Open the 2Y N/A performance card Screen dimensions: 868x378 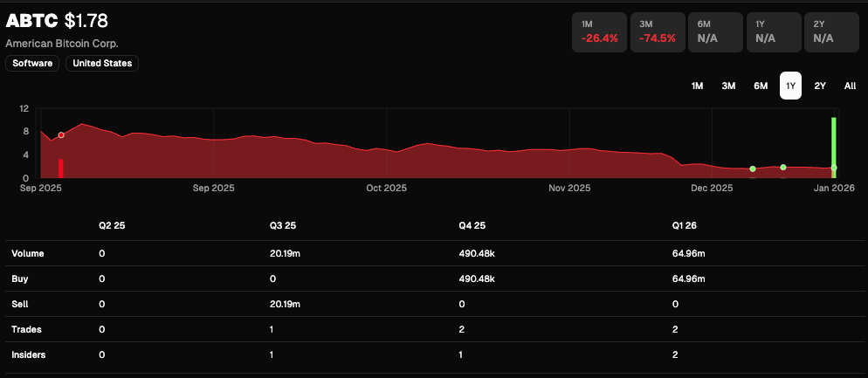(x=831, y=32)
